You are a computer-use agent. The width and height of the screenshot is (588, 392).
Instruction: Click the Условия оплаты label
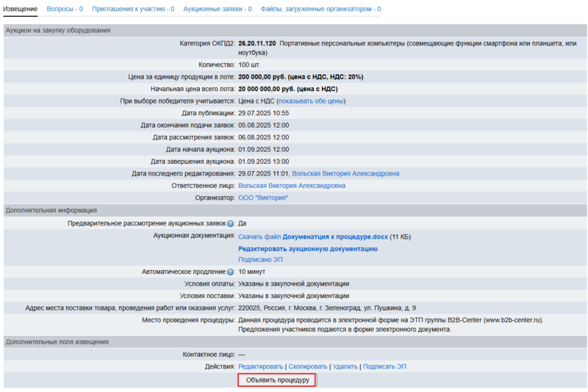pyautogui.click(x=209, y=284)
